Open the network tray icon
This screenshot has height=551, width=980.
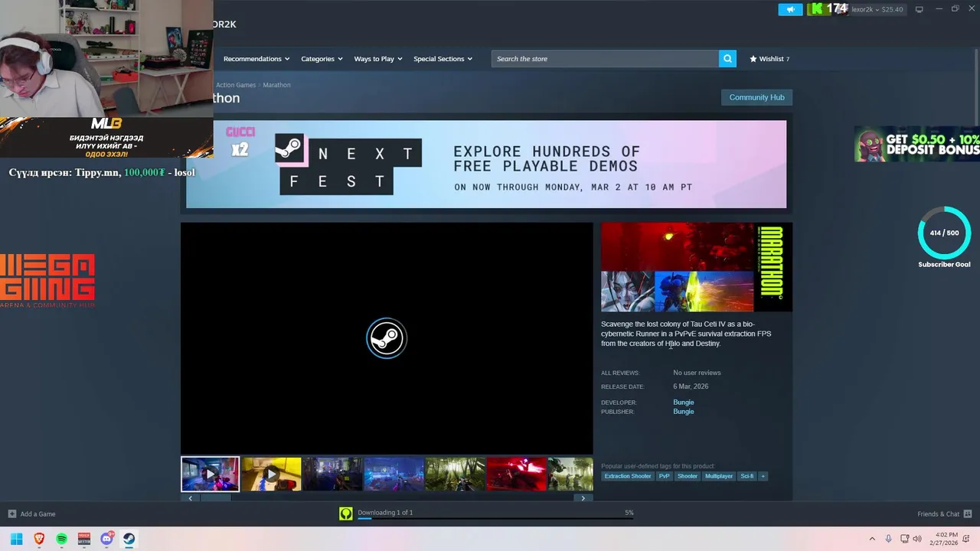[x=904, y=539]
